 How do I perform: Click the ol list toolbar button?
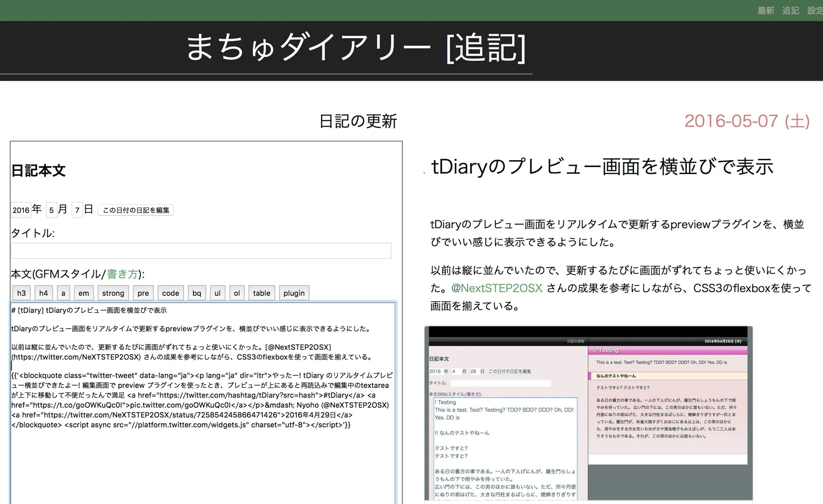pos(237,293)
